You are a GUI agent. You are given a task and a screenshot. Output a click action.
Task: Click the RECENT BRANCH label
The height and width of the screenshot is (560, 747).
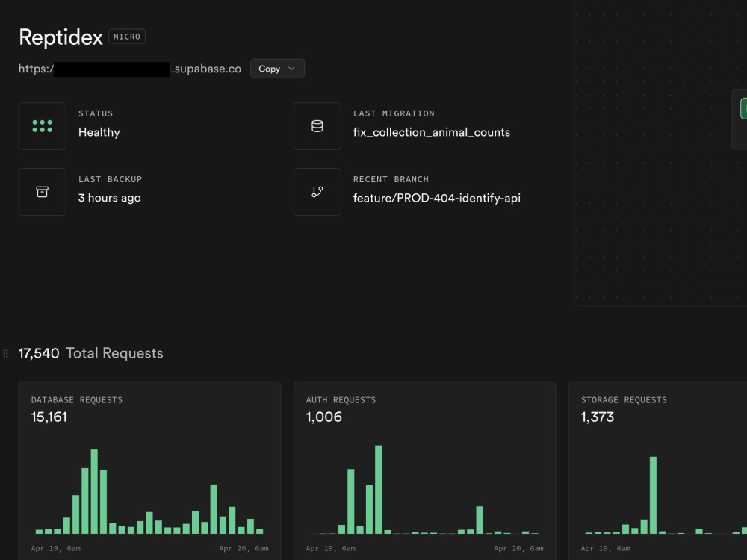[x=391, y=179]
